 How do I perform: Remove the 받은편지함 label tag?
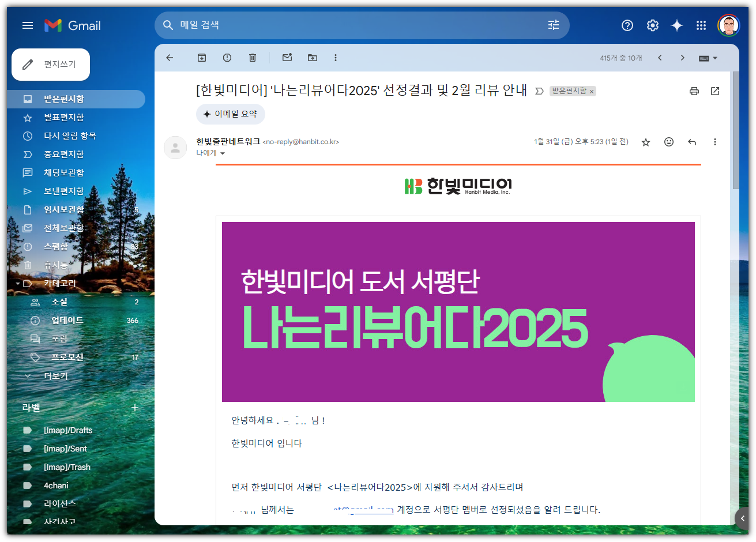(x=592, y=92)
